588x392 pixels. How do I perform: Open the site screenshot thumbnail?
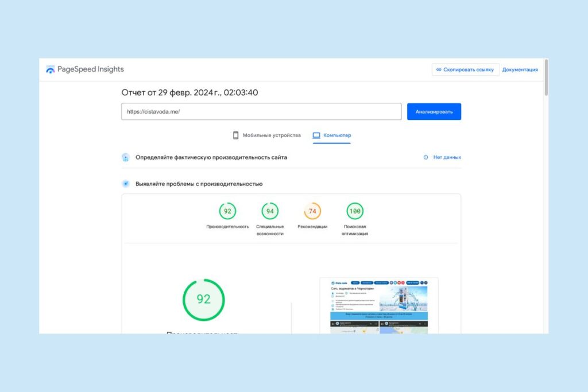pyautogui.click(x=379, y=306)
